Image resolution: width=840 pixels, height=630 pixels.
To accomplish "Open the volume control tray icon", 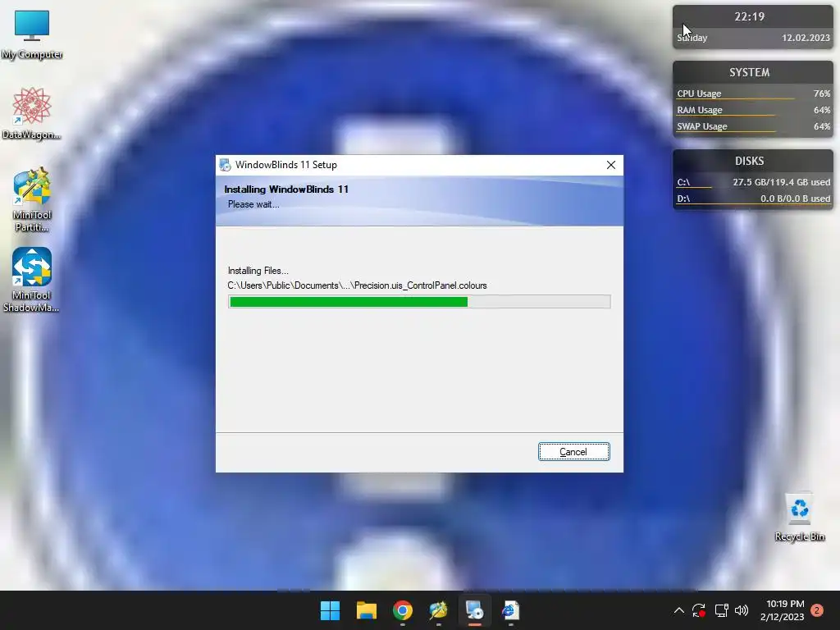I will click(x=742, y=610).
